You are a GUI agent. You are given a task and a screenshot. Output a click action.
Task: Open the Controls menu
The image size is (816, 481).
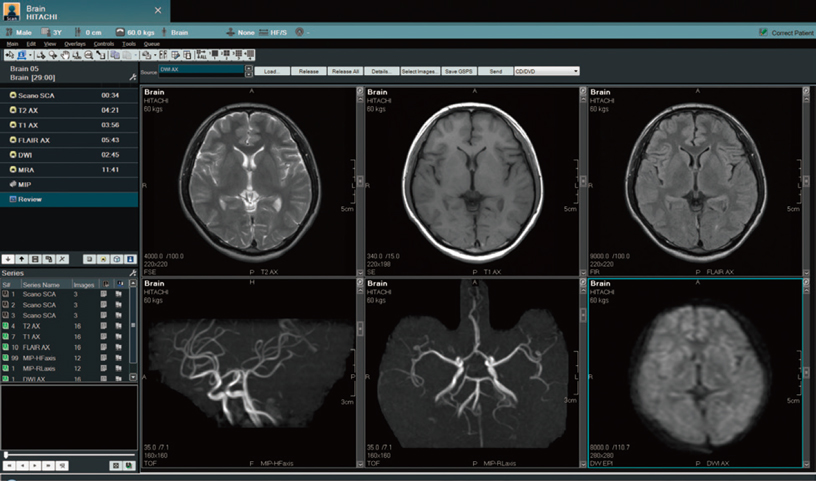[x=103, y=44]
